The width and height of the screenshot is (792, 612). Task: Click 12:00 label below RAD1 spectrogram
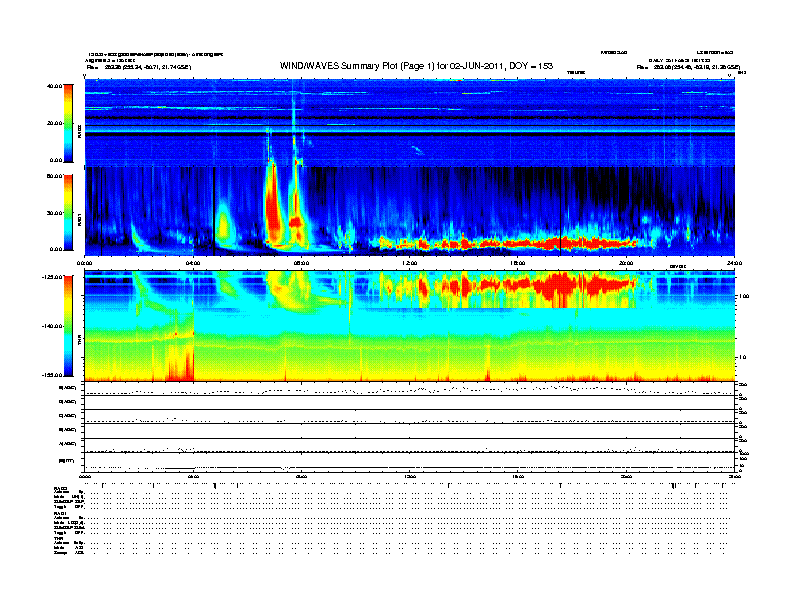[x=410, y=263]
